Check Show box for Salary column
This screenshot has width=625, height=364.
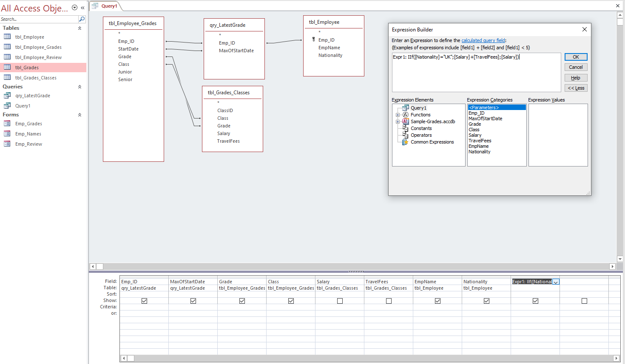[x=340, y=301]
